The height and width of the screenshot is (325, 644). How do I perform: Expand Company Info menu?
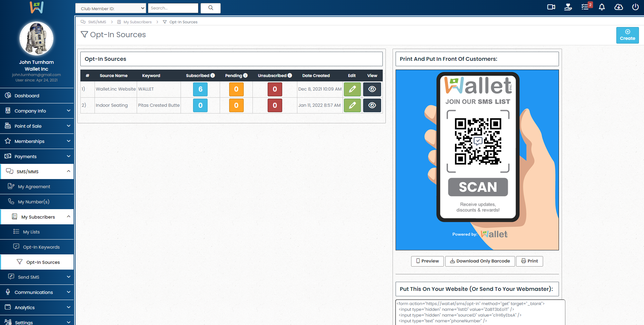pyautogui.click(x=37, y=111)
